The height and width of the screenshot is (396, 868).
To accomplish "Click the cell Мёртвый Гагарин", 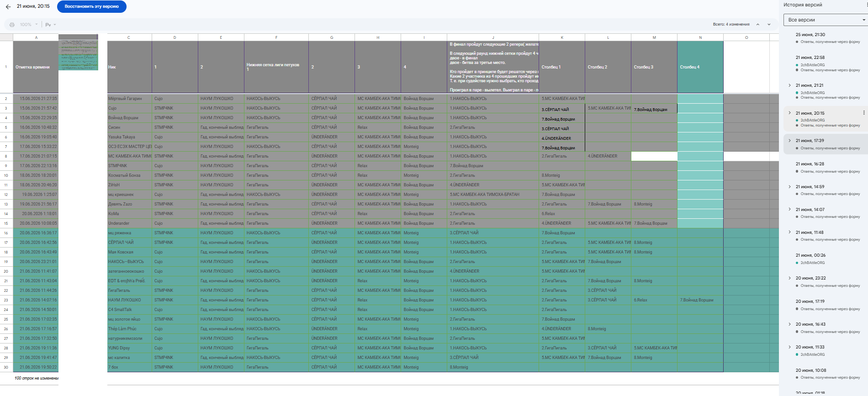I will click(129, 99).
